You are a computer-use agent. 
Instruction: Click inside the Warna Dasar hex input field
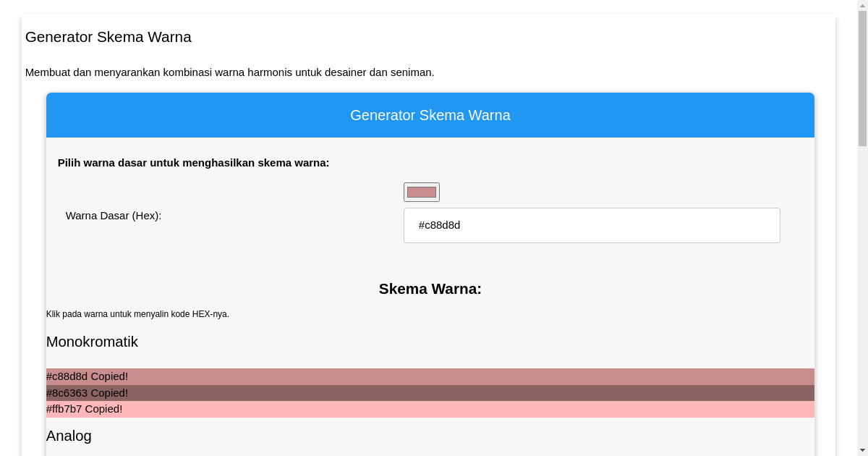click(x=592, y=225)
